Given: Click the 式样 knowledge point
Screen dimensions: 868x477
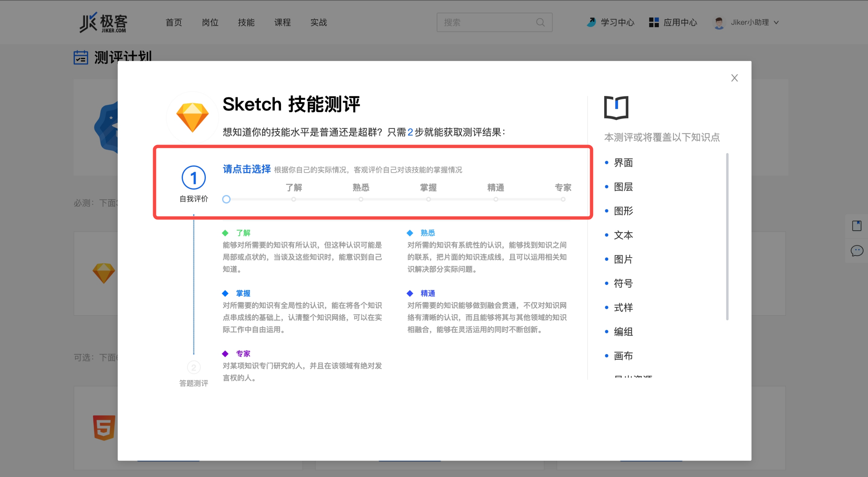Looking at the screenshot, I should [623, 308].
